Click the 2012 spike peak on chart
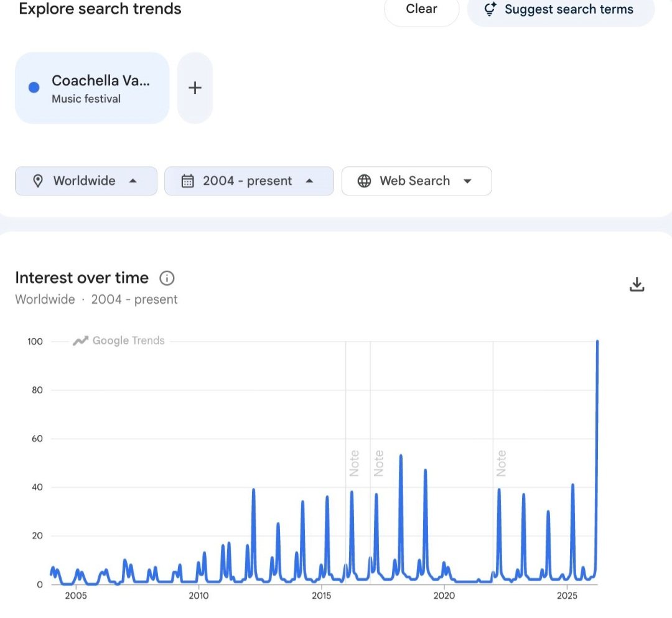The height and width of the screenshot is (618, 672). pyautogui.click(x=254, y=489)
